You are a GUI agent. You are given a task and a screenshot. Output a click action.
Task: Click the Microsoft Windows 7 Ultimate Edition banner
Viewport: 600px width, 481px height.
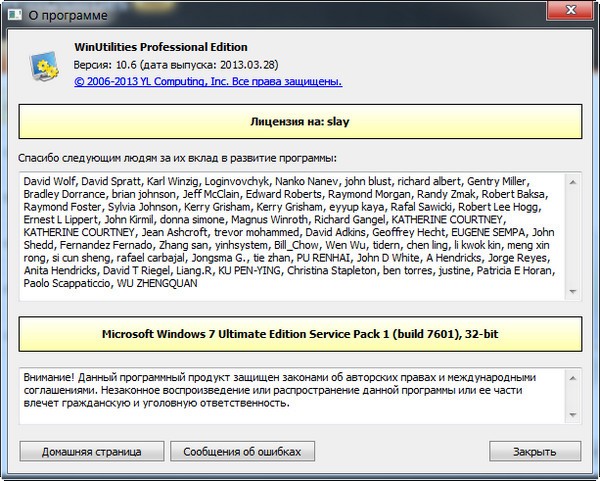(x=299, y=332)
